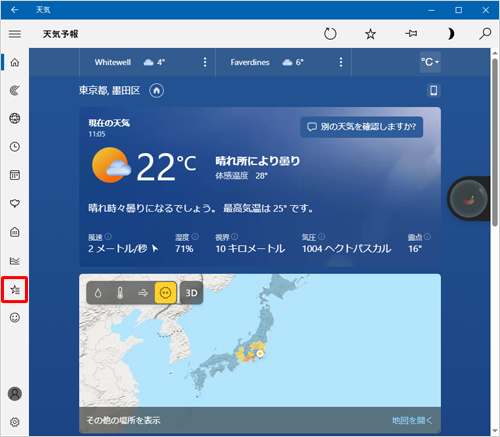Open the hourly clock sidebar icon
Viewport: 500px width, 437px height.
point(15,147)
